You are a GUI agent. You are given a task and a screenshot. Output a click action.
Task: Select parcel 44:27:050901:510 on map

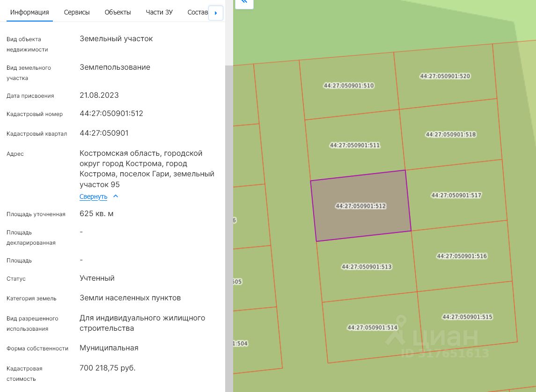tap(349, 86)
